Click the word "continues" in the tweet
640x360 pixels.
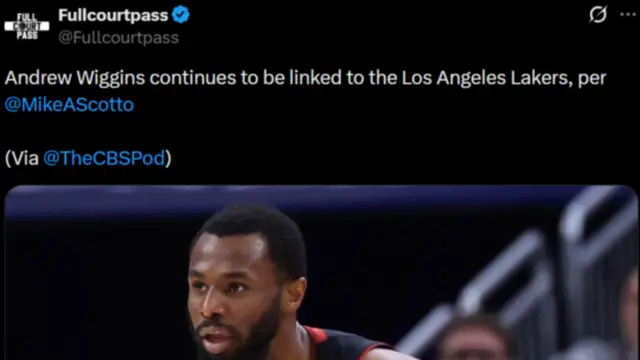click(x=192, y=78)
